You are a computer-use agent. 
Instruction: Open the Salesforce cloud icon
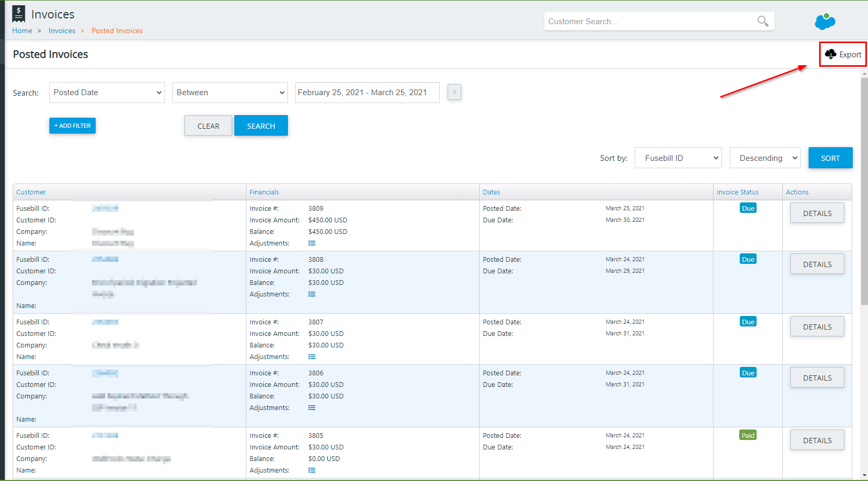coord(825,21)
